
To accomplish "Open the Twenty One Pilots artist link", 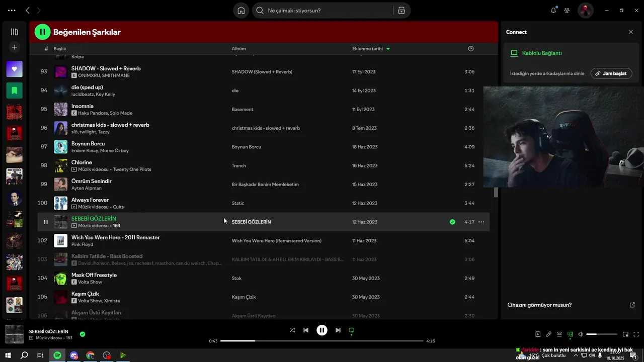I will pyautogui.click(x=132, y=169).
